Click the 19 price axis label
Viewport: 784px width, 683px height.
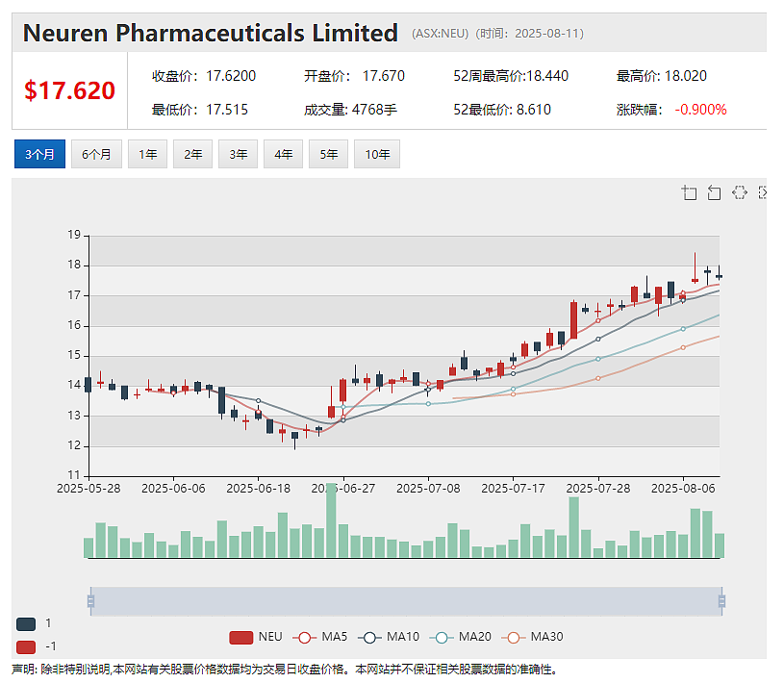(x=74, y=235)
